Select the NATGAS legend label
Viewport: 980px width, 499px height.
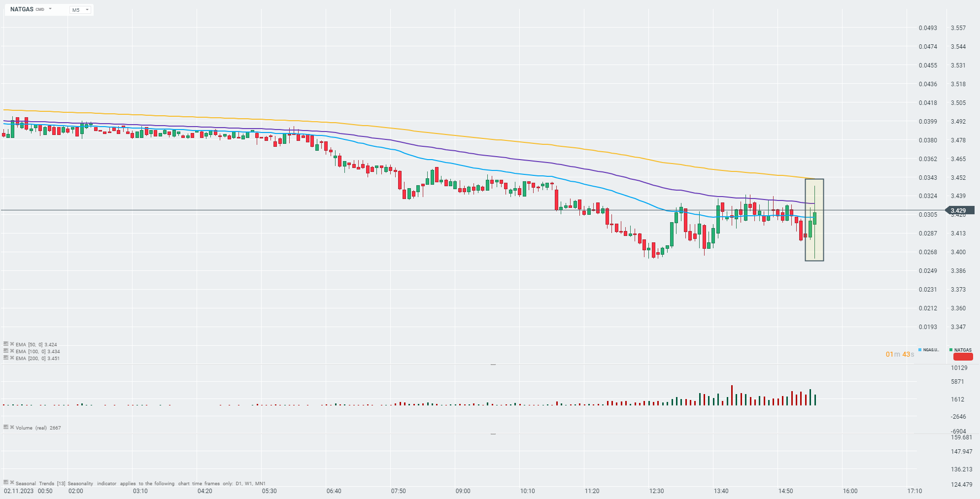(x=963, y=350)
